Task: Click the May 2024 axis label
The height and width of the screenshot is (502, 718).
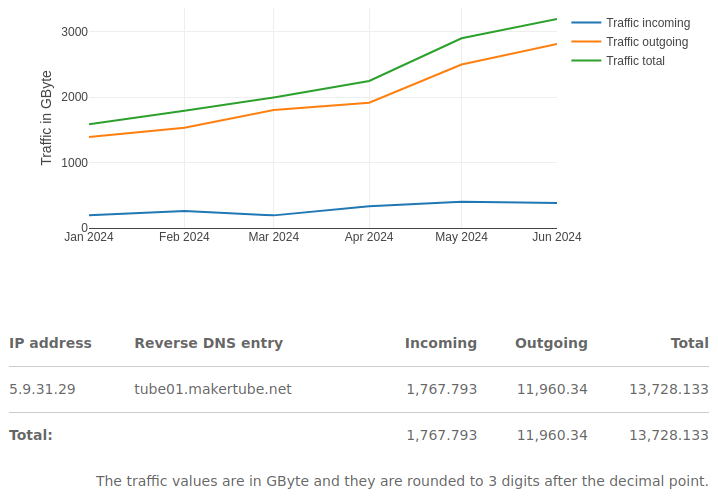Action: pyautogui.click(x=461, y=237)
